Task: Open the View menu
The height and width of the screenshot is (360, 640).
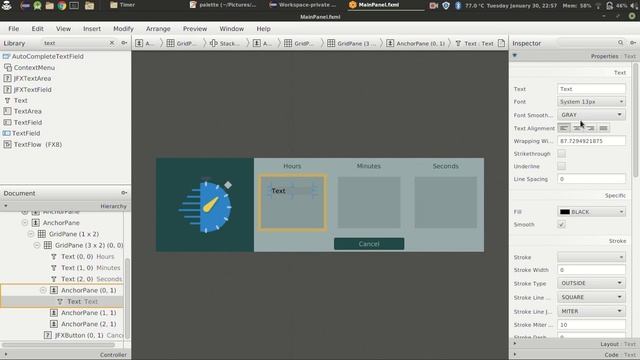Action: 63,29
